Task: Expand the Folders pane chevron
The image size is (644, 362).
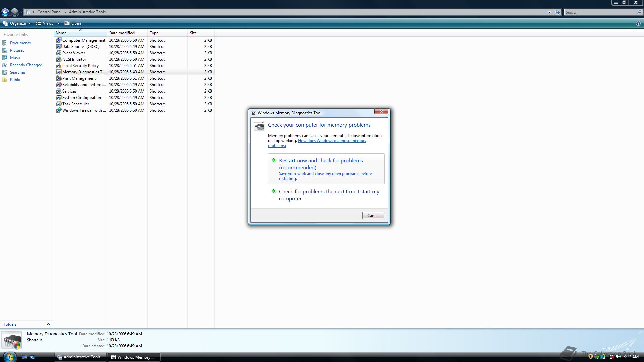Action: [x=49, y=324]
